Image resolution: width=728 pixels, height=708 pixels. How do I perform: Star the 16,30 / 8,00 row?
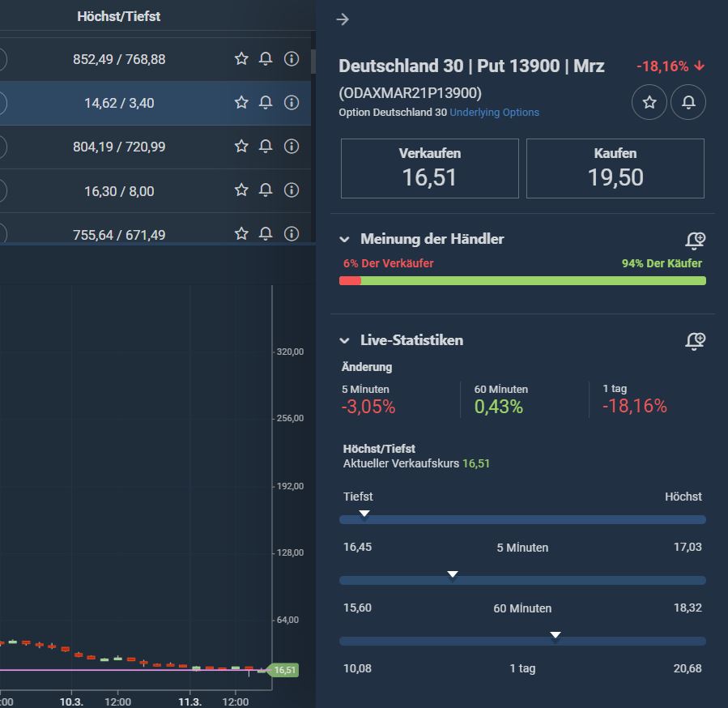click(x=241, y=190)
